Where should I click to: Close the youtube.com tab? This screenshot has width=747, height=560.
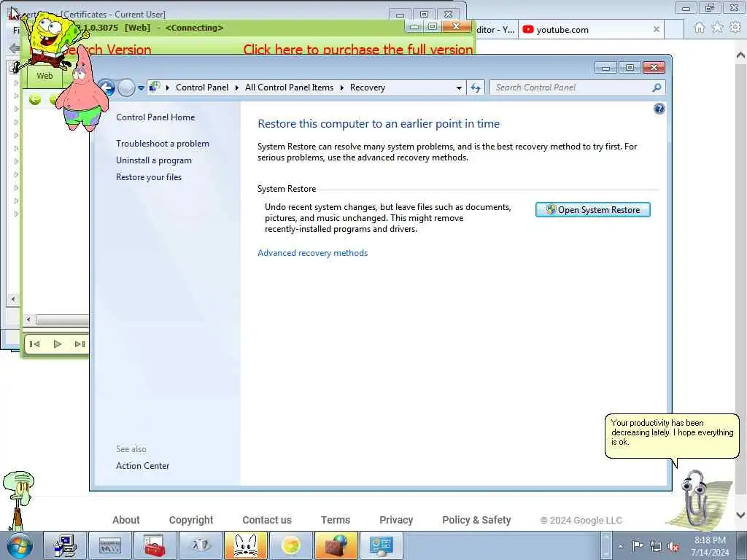click(657, 29)
